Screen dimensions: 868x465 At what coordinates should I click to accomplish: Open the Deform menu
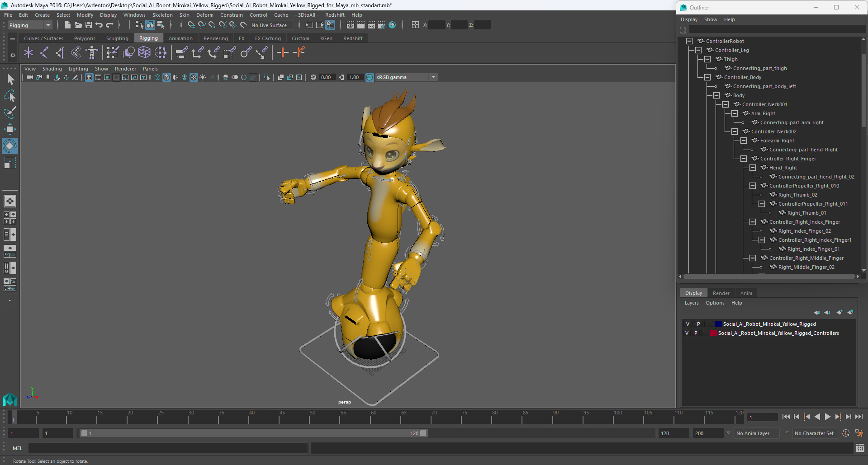tap(204, 15)
